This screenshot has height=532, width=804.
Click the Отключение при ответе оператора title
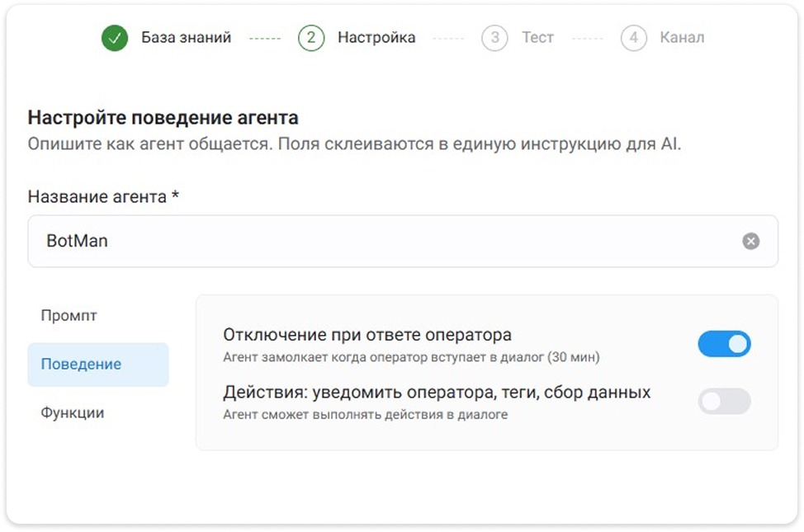click(367, 335)
